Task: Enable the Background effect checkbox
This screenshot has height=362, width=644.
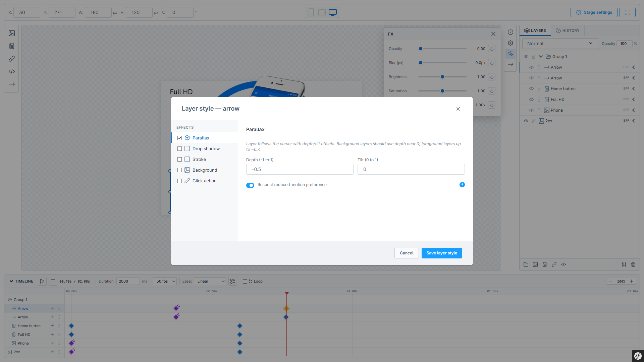Action: tap(180, 170)
